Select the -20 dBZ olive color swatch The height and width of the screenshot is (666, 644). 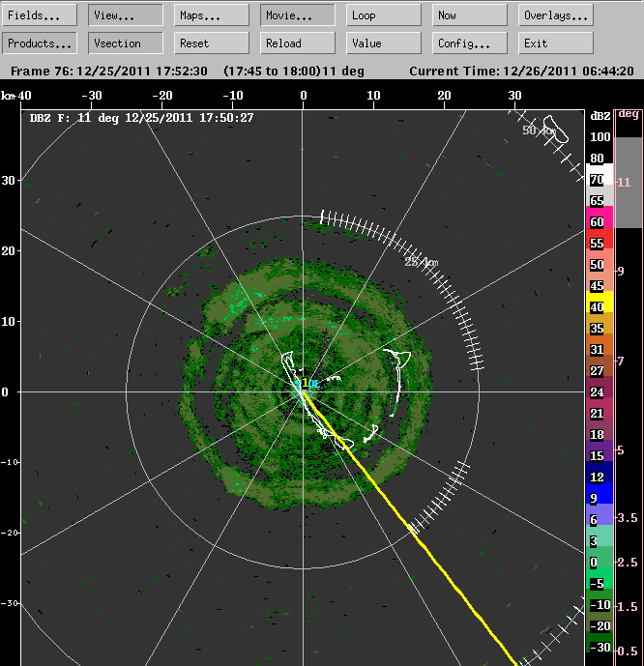pos(600,621)
